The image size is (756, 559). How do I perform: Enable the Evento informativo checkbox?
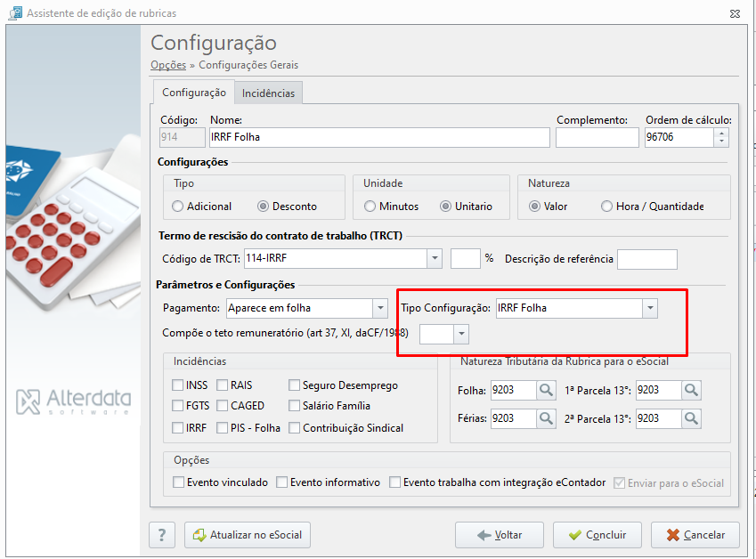tap(281, 482)
